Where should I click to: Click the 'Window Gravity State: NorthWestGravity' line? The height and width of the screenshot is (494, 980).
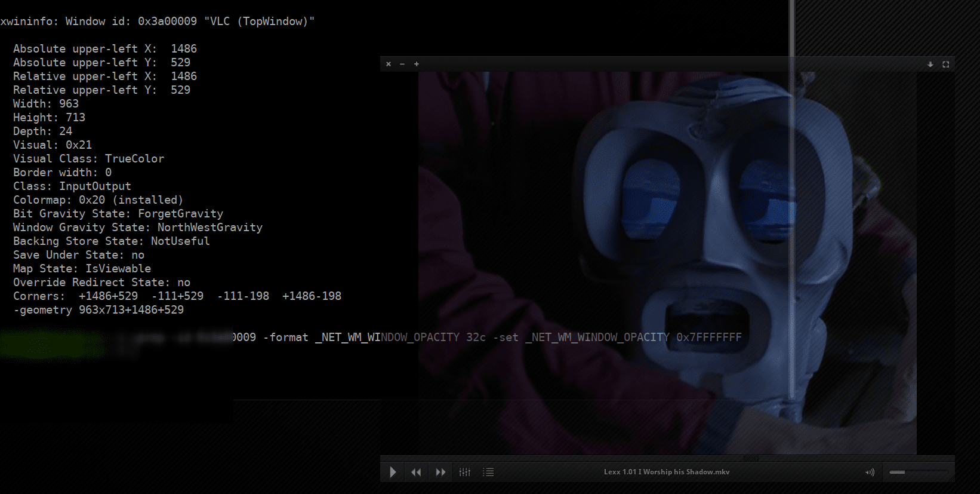pos(138,228)
